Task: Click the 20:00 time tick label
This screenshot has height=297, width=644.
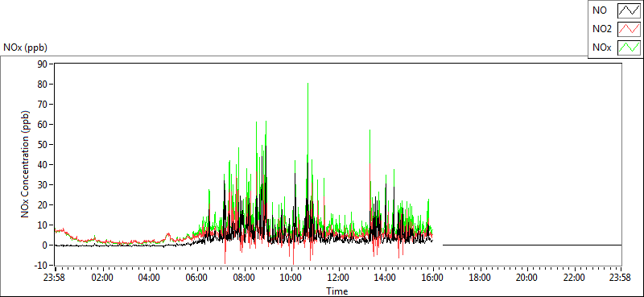Action: pyautogui.click(x=527, y=278)
